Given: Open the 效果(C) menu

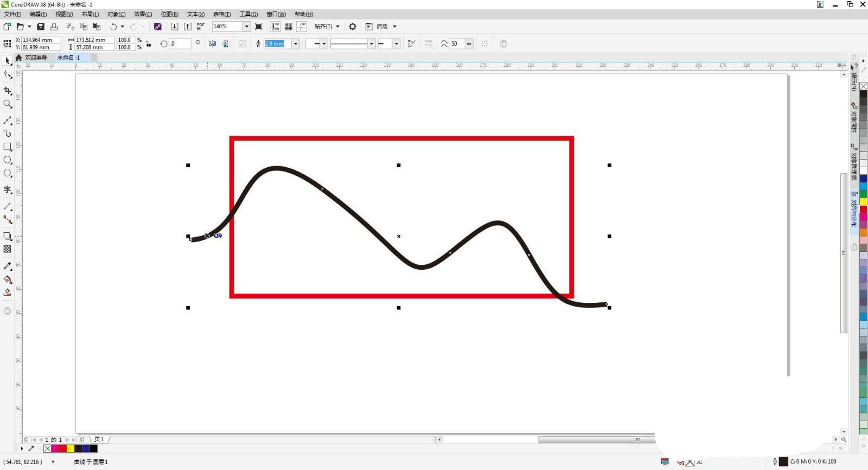Looking at the screenshot, I should [143, 14].
